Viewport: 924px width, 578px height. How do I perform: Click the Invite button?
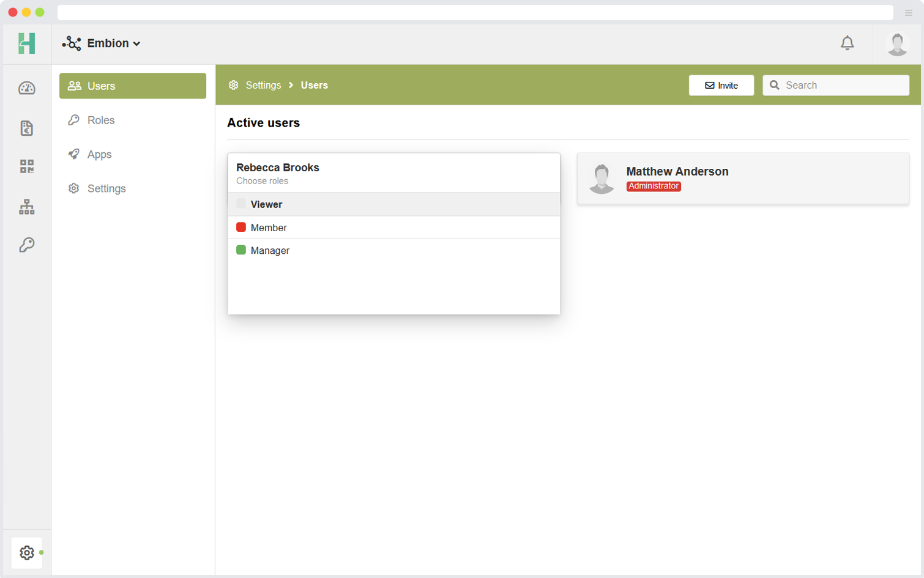tap(721, 86)
